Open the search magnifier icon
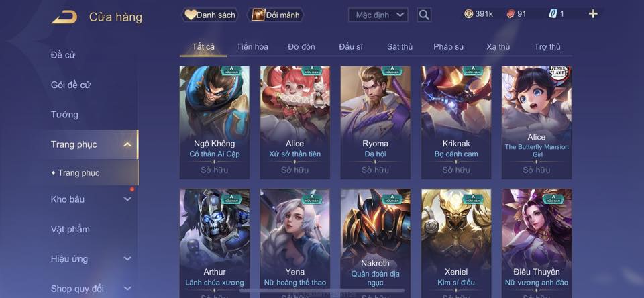Viewport: 644px width, 298px height. pyautogui.click(x=424, y=15)
